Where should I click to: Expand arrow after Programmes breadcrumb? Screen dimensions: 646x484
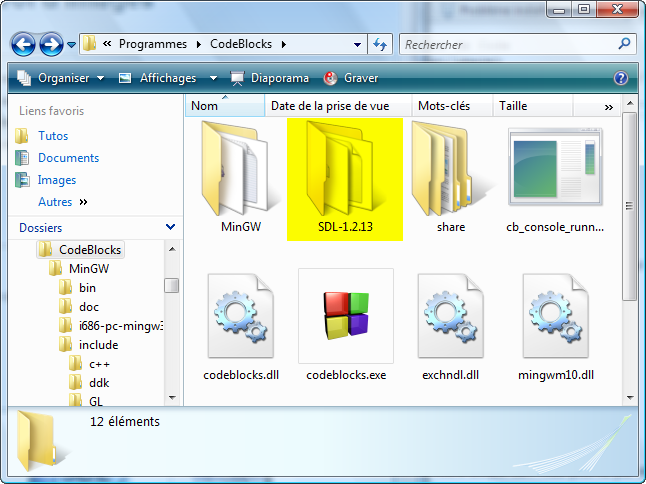(199, 44)
